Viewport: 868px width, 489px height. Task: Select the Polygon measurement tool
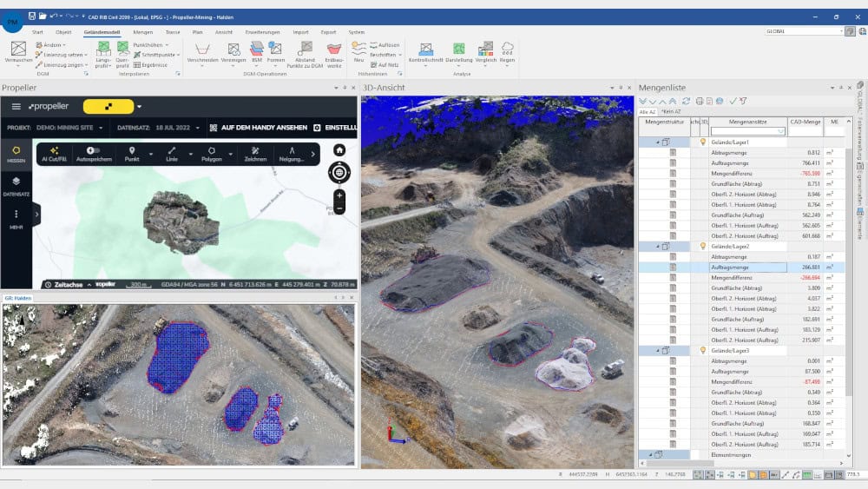(212, 154)
